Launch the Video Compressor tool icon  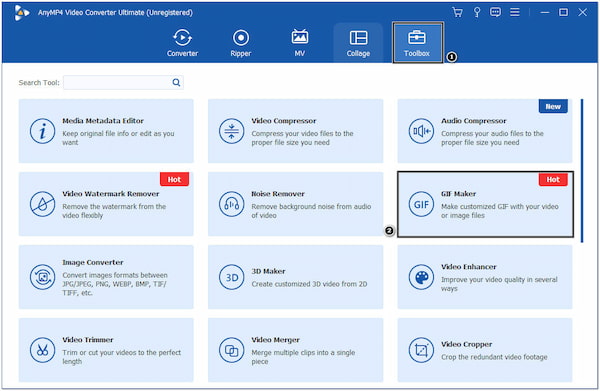232,131
